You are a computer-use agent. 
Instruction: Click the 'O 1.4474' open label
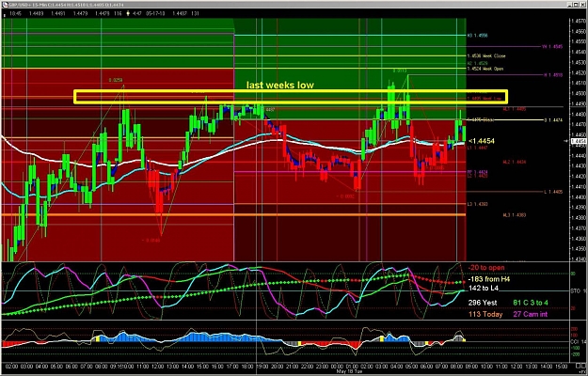[x=553, y=120]
